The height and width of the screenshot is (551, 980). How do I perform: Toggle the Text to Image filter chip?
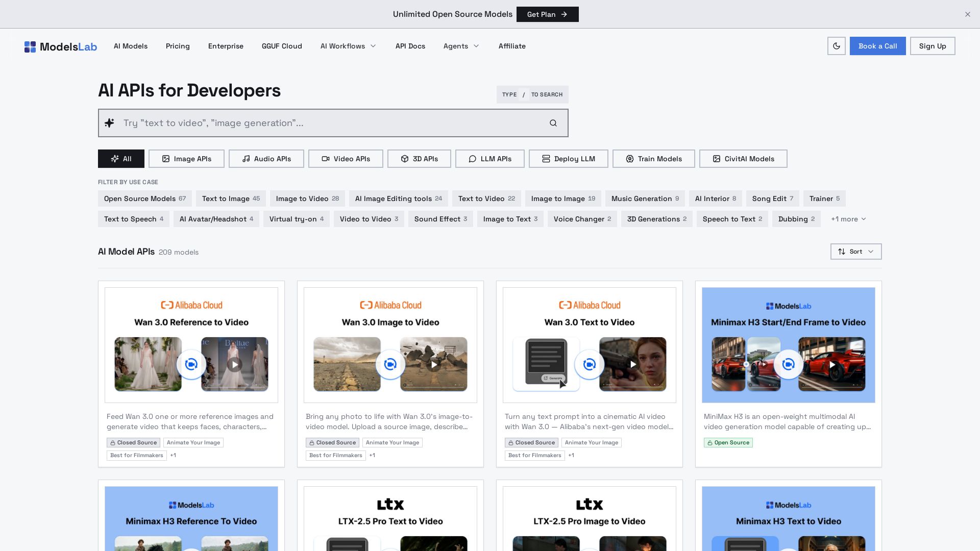pos(231,198)
